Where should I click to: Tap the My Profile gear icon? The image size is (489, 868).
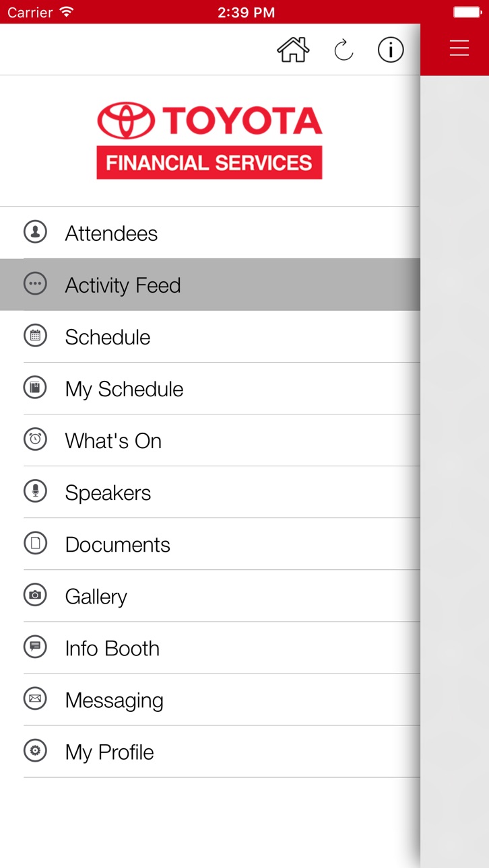coord(35,750)
